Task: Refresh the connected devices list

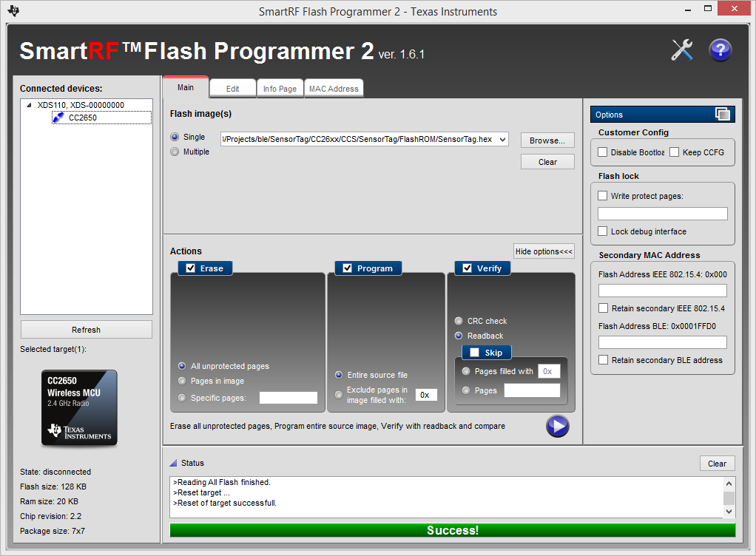Action: (x=87, y=330)
